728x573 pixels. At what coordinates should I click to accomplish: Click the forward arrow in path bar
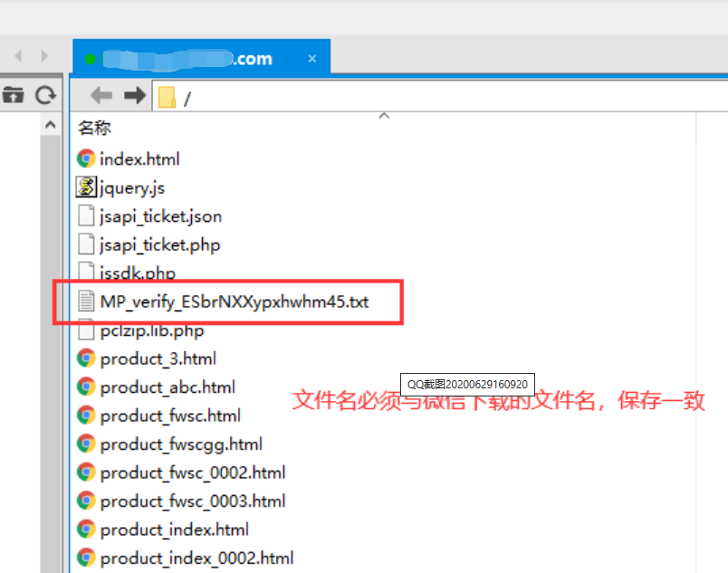click(135, 96)
